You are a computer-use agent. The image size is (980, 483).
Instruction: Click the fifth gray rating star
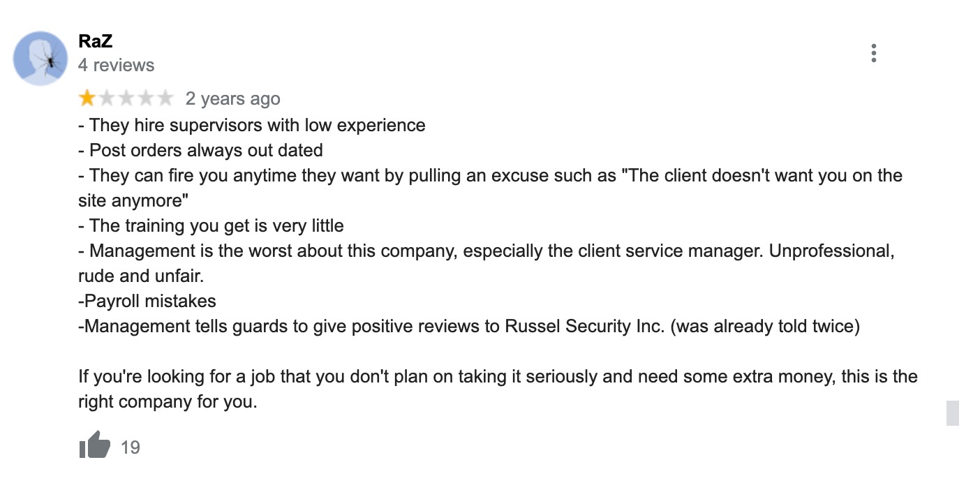point(165,98)
